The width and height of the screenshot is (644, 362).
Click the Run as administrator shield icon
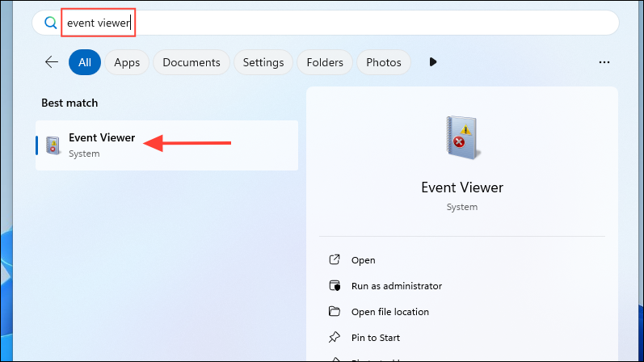coord(335,285)
